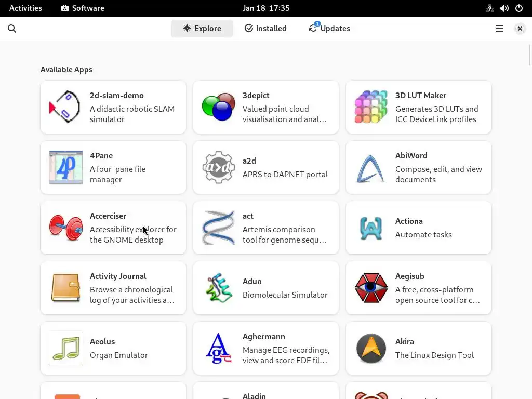This screenshot has width=532, height=399.
Task: Click 'A four-pane file manager' description
Action: [117, 175]
